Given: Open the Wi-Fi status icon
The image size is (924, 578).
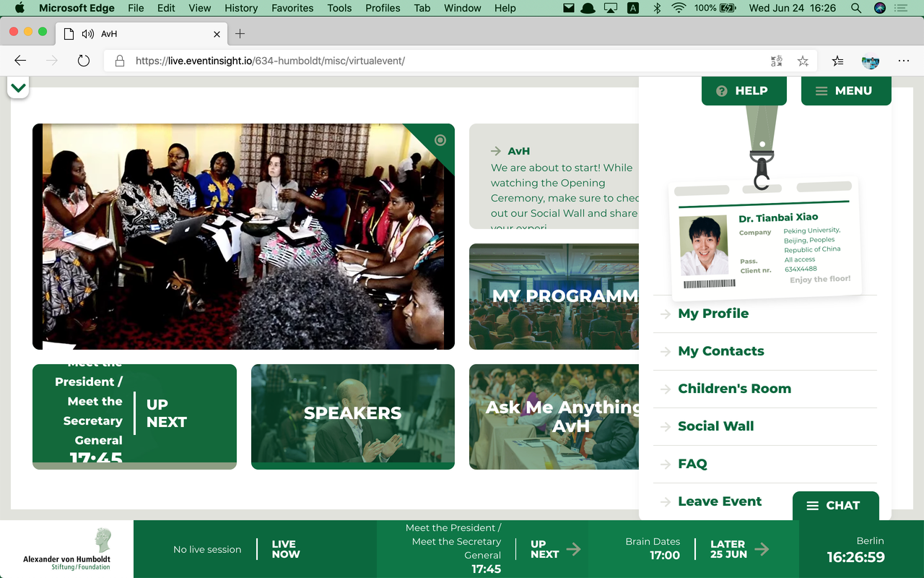Looking at the screenshot, I should point(679,8).
